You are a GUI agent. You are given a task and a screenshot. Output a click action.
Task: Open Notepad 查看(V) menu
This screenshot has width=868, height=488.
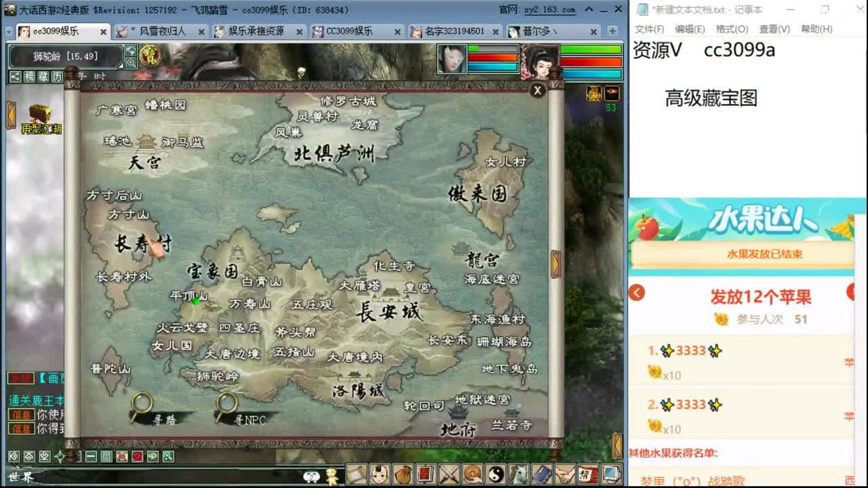774,29
